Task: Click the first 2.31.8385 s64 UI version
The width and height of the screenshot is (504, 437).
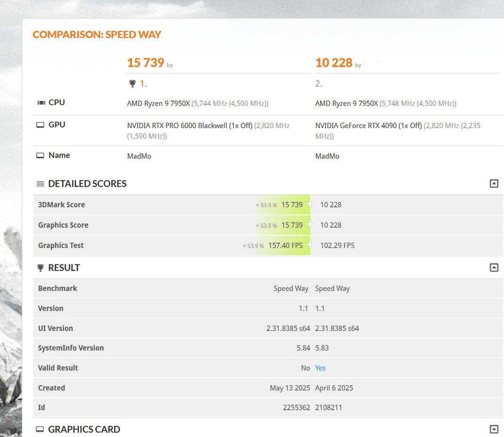Action: 288,328
